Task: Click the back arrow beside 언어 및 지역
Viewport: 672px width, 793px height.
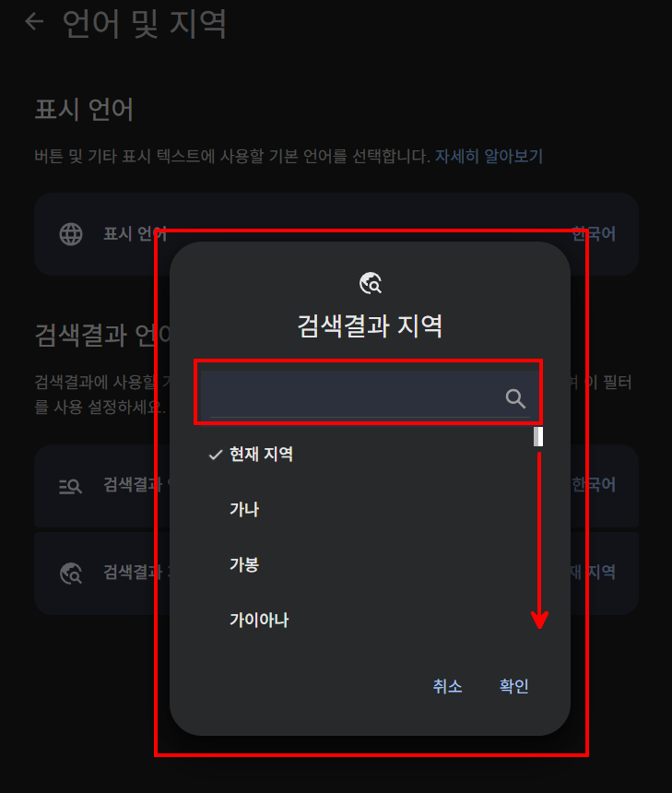Action: [x=34, y=21]
